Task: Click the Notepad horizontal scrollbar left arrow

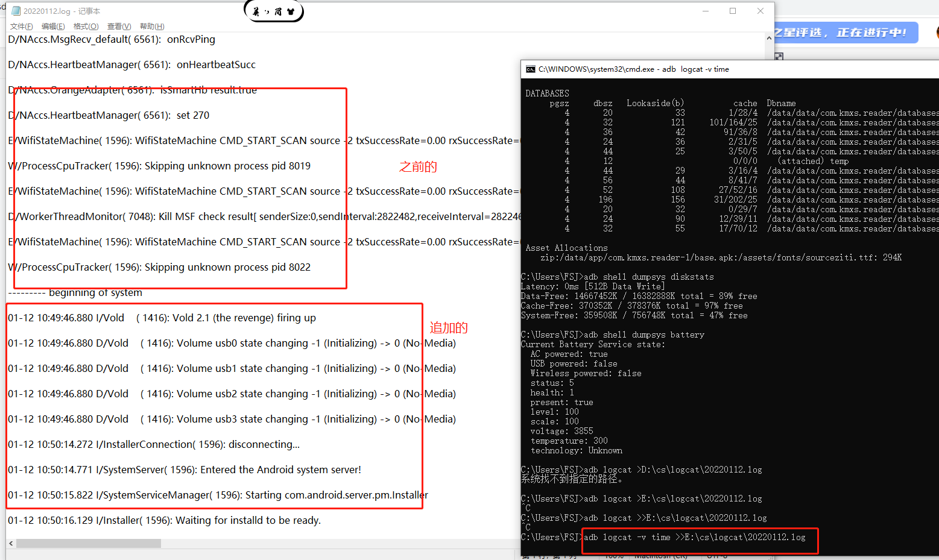Action: click(x=11, y=544)
